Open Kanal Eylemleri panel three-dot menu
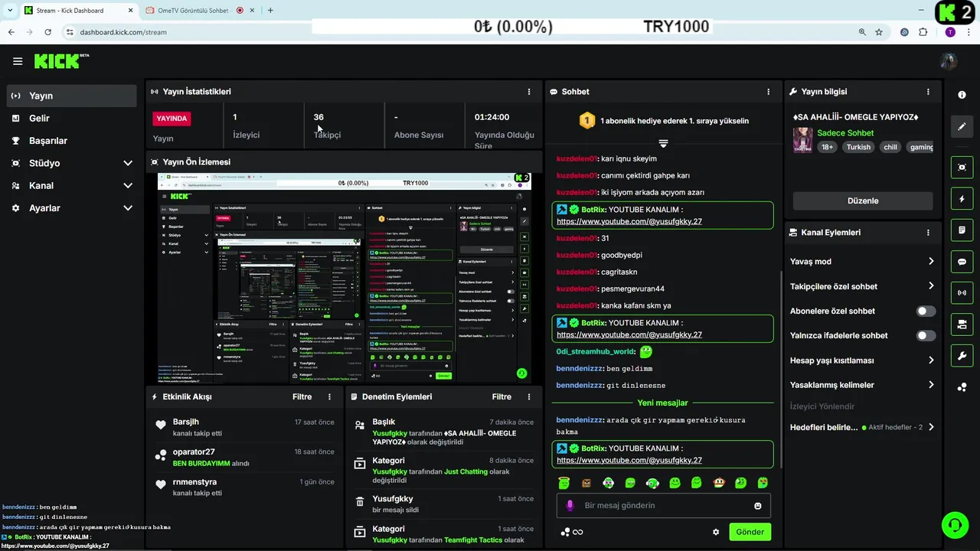This screenshot has height=551, width=980. point(929,233)
